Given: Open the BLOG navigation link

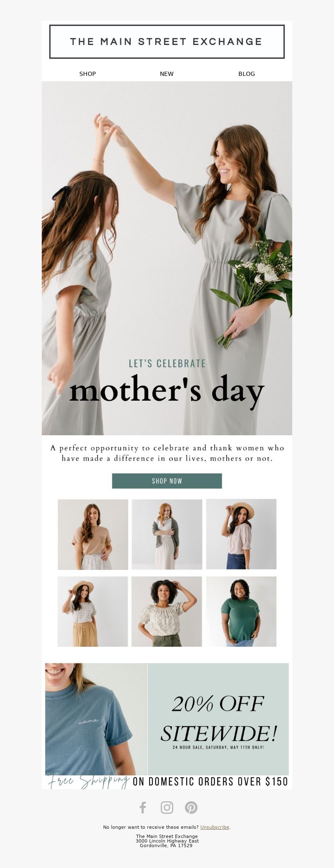Looking at the screenshot, I should point(247,74).
